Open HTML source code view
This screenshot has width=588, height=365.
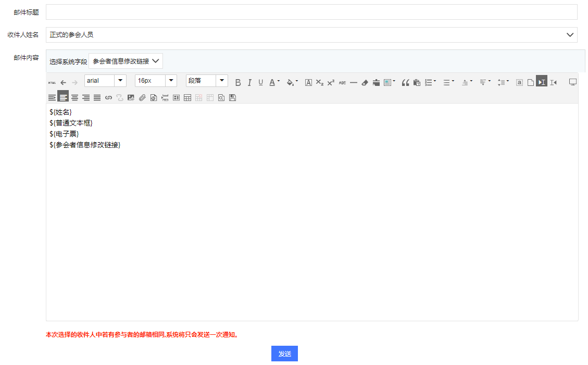tap(52, 82)
